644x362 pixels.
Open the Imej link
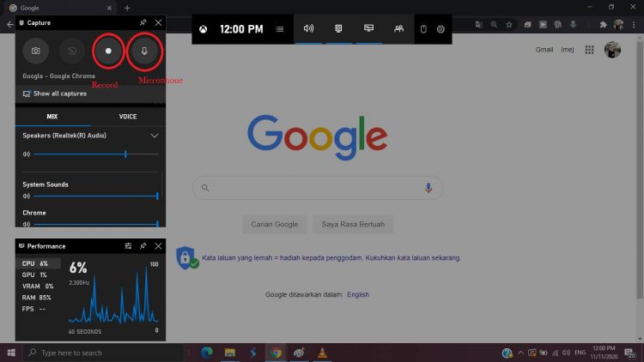(568, 50)
